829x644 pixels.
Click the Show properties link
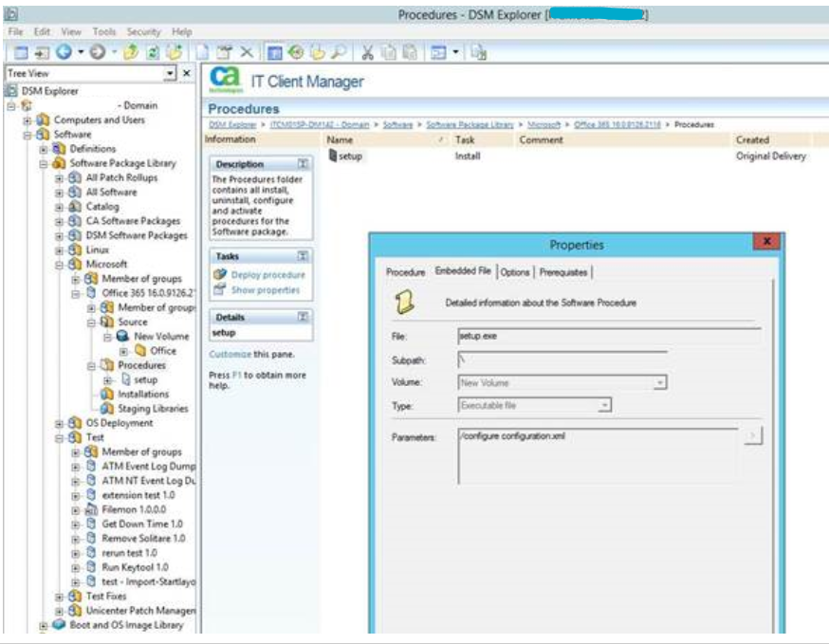click(265, 290)
